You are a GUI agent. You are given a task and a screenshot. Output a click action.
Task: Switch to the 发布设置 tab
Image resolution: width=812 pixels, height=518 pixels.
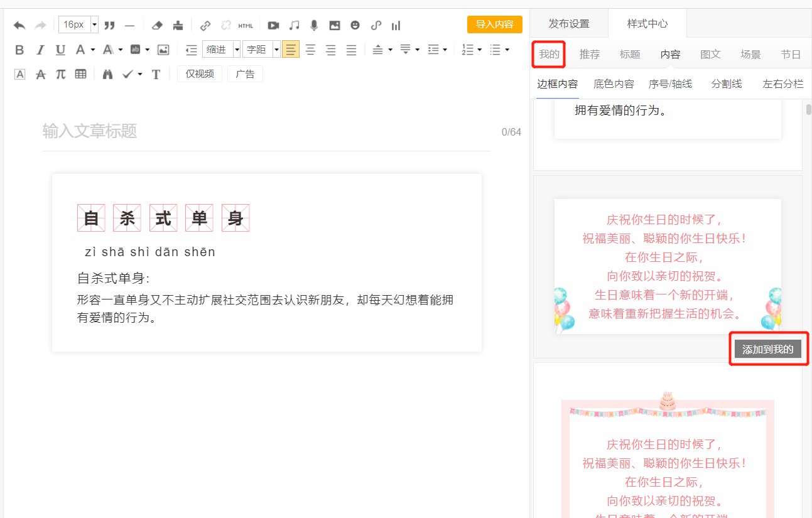[x=569, y=24]
